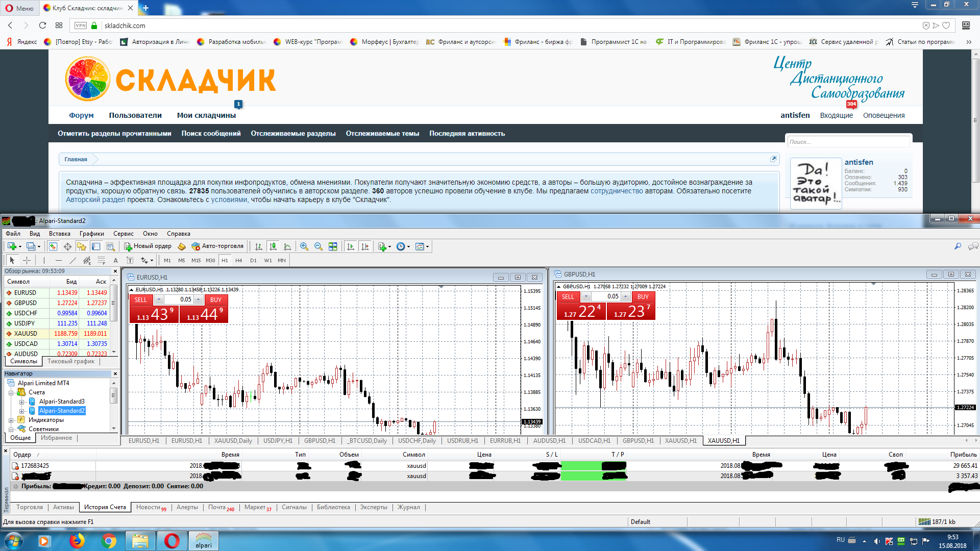Switch to the Торговля terminal tab

(x=30, y=507)
